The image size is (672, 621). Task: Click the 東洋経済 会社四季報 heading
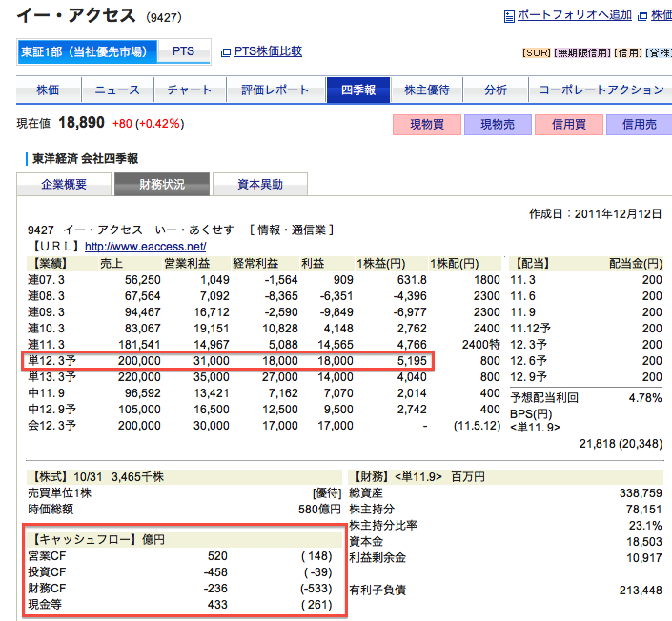coord(85,159)
